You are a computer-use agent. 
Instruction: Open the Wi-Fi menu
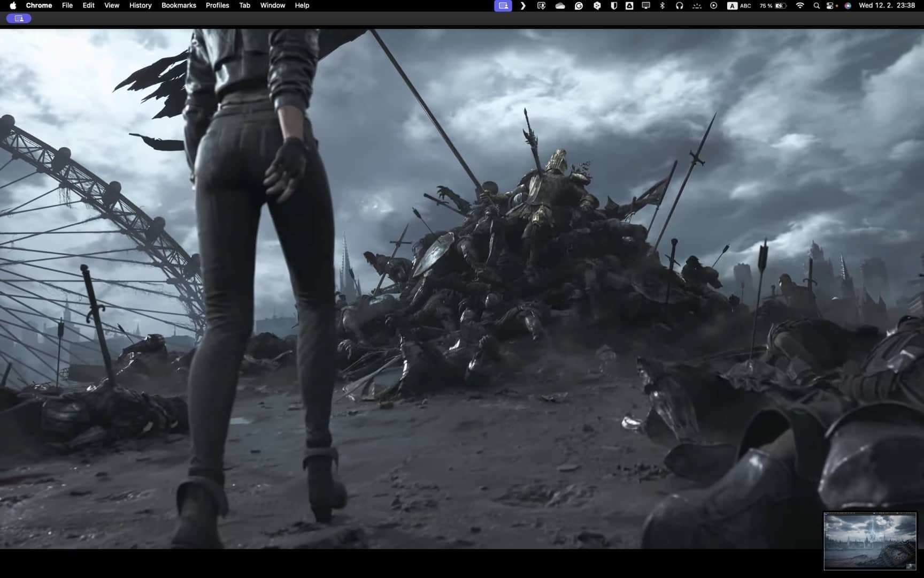tap(800, 5)
